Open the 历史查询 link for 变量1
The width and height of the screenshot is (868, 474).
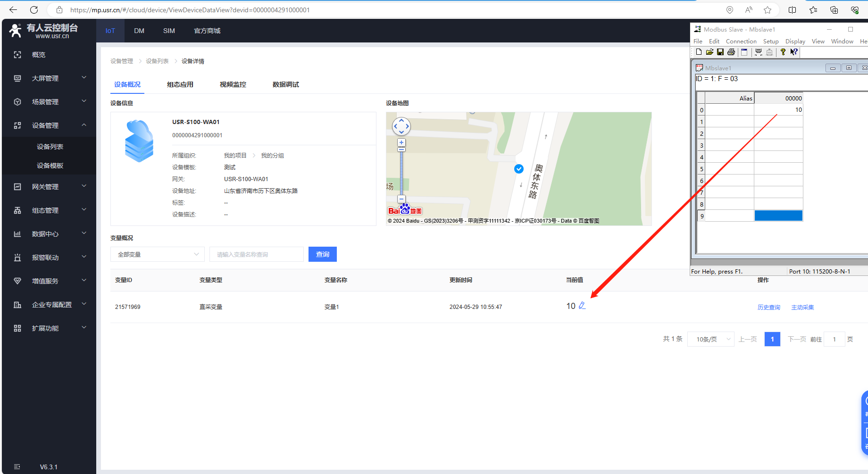point(768,307)
